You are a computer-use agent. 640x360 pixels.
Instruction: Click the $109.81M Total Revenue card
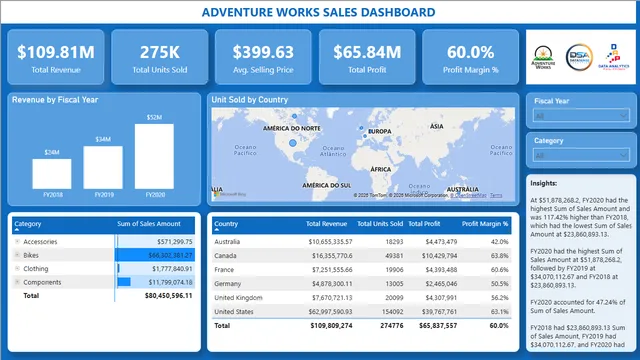click(x=56, y=57)
